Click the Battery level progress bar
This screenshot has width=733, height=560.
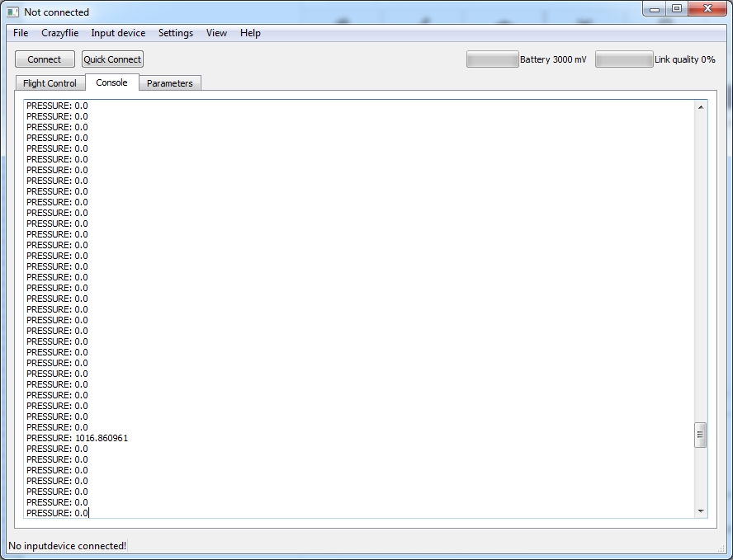point(492,59)
